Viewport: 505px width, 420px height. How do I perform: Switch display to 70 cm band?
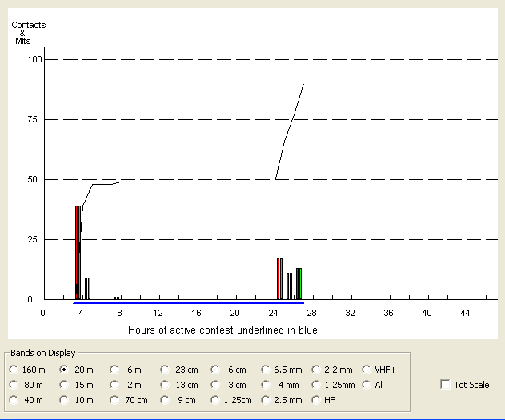click(x=114, y=399)
